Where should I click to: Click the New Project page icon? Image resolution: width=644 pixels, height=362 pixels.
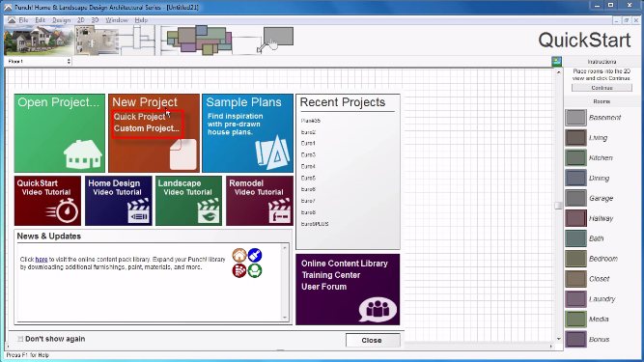pos(183,154)
